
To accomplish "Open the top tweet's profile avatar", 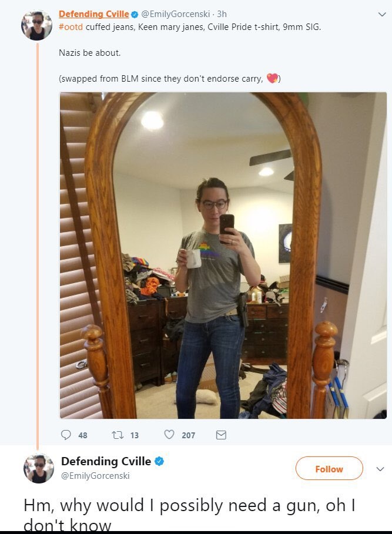I will (x=36, y=25).
